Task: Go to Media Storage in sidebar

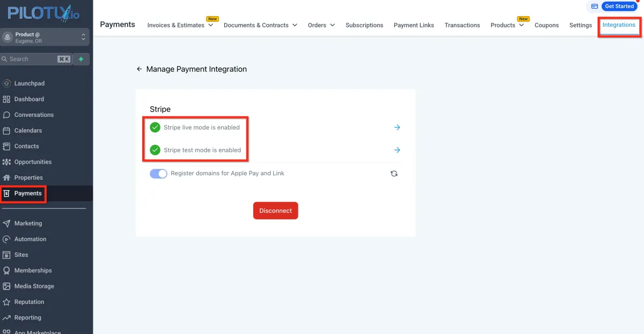Action: 34,286
